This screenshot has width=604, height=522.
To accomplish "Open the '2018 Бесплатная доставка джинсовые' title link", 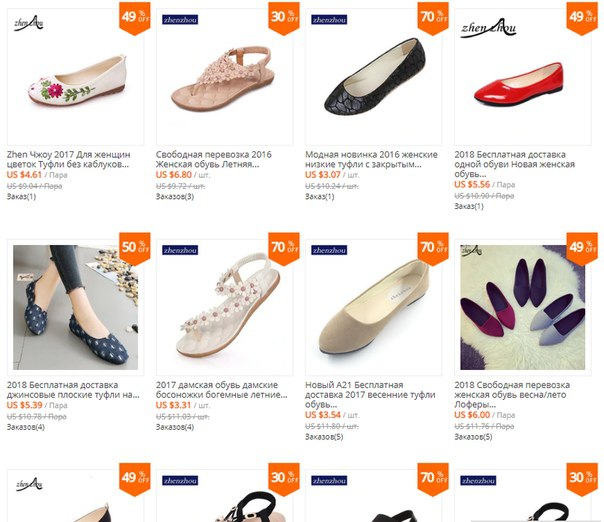I will click(73, 389).
